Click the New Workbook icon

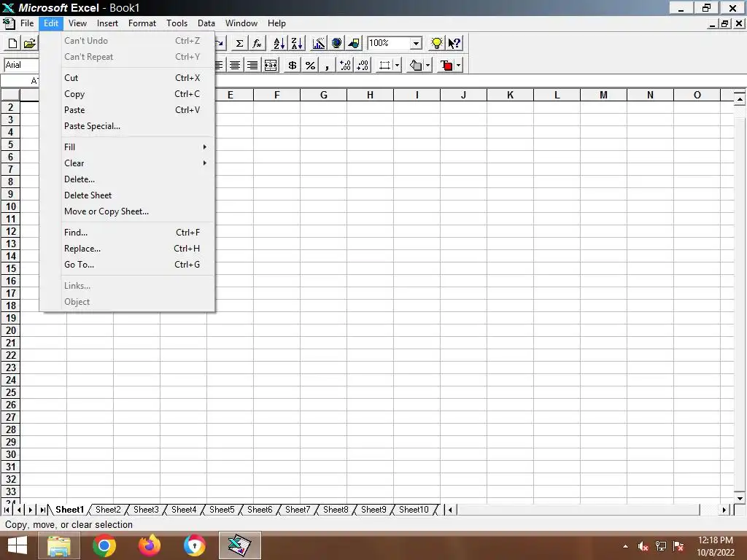(x=13, y=43)
